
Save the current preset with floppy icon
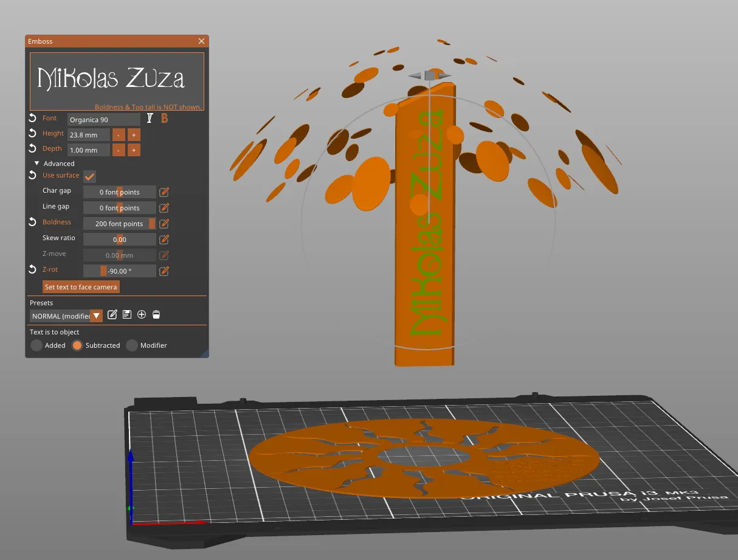click(x=127, y=314)
